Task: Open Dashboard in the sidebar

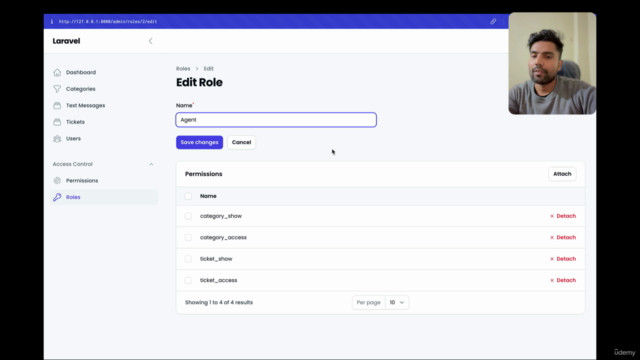Action: tap(81, 72)
